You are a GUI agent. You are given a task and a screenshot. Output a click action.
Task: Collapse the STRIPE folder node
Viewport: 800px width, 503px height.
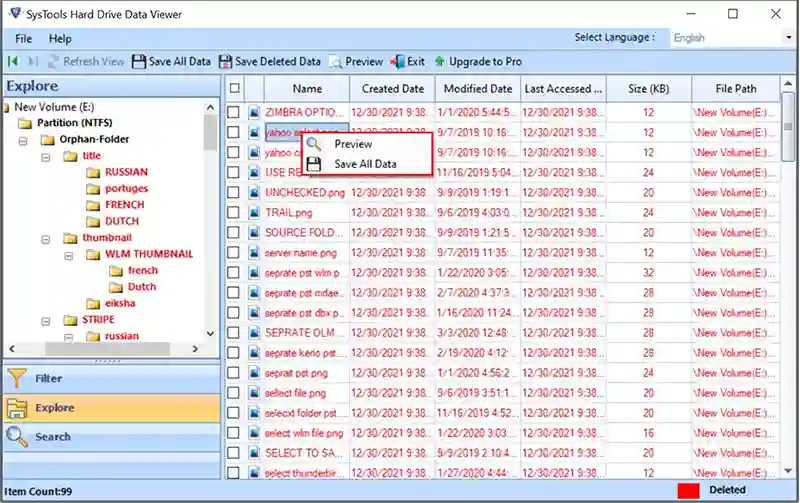point(46,321)
